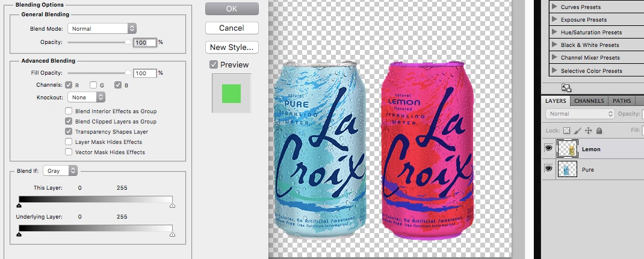Open the Blend Mode Normal dropdown
Viewport: 644px width, 259px height.
click(x=102, y=29)
